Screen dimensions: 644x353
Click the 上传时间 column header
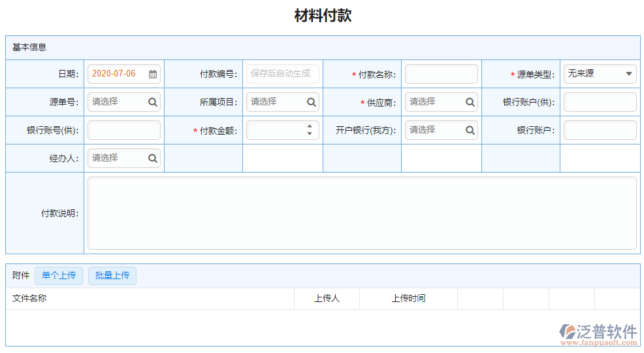(408, 299)
